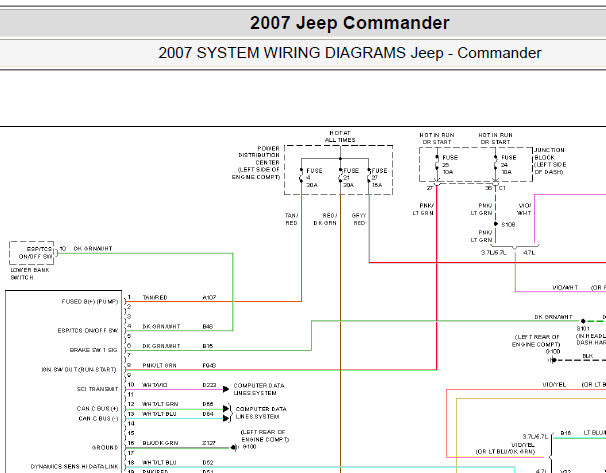The height and width of the screenshot is (473, 606).
Task: Click the "HOT AT ALL TIMES" label
Action: [340, 136]
